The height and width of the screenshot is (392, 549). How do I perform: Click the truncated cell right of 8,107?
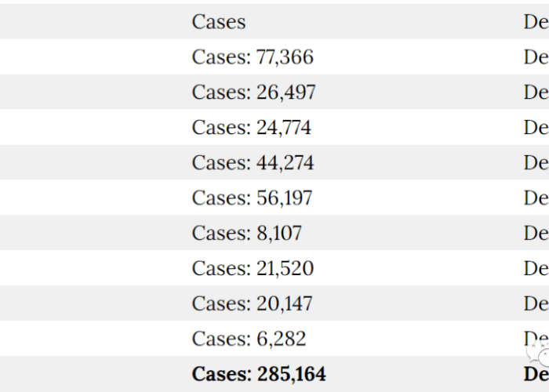[x=536, y=234]
